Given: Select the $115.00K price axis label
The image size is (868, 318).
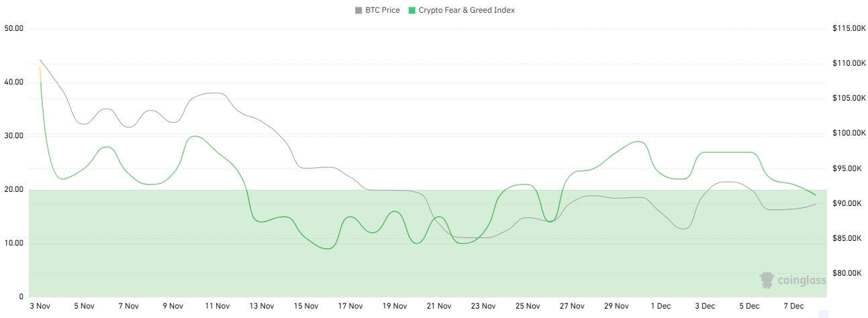Looking at the screenshot, I should [849, 29].
